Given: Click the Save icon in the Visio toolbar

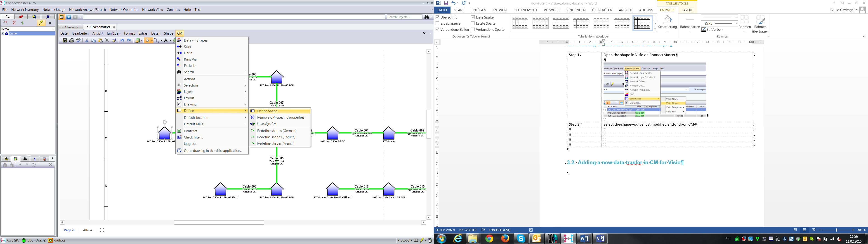Looking at the screenshot, I should coord(65,40).
